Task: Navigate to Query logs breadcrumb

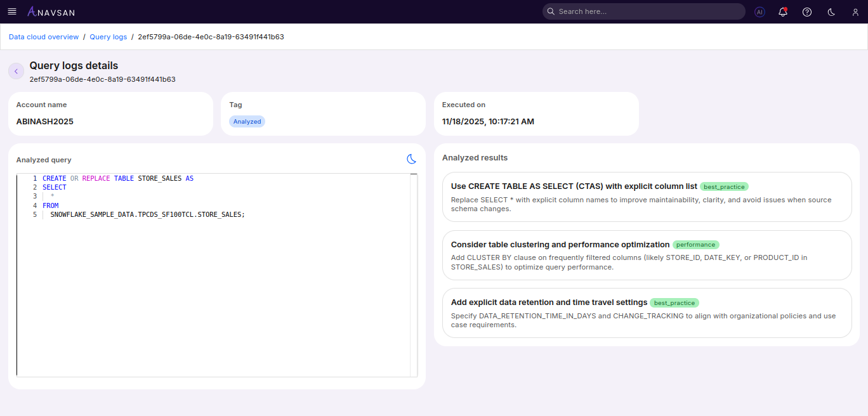Action: (109, 37)
